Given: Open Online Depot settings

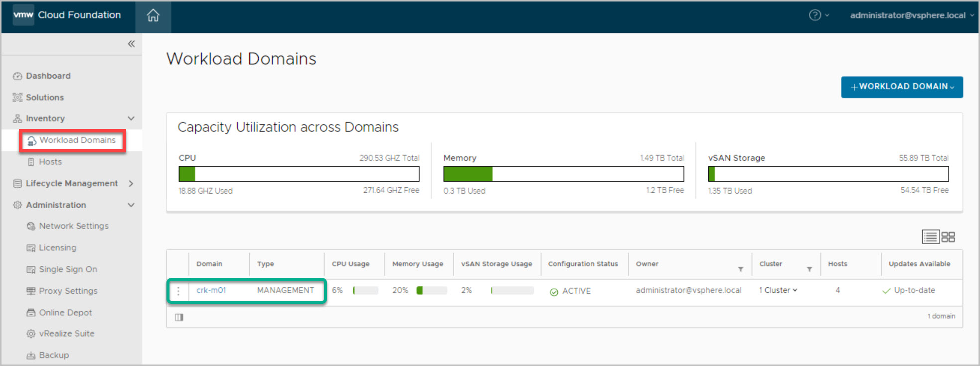Looking at the screenshot, I should point(65,313).
